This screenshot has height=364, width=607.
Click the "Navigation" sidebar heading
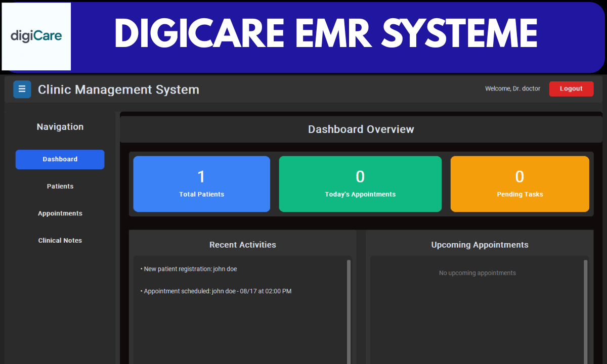[x=60, y=127]
